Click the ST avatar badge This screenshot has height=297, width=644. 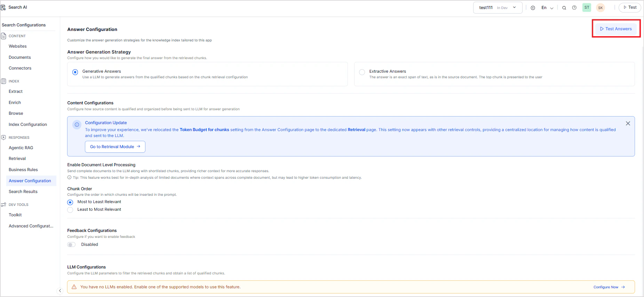(x=587, y=7)
